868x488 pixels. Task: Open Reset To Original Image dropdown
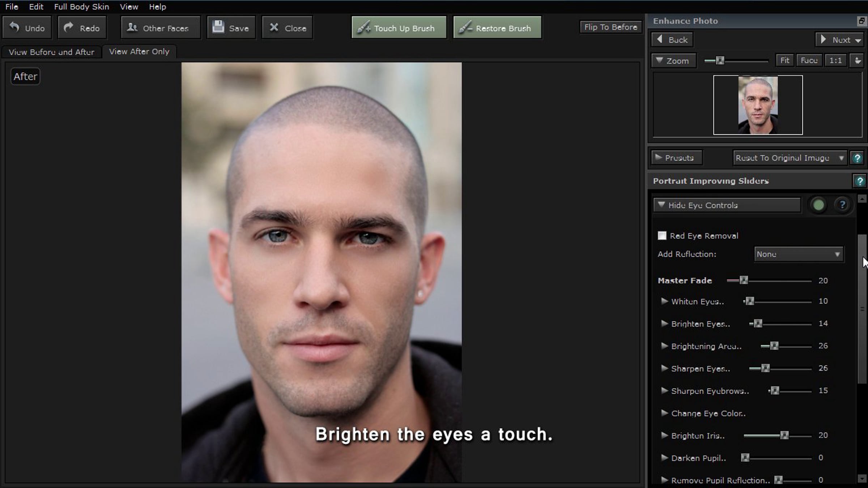(x=790, y=158)
